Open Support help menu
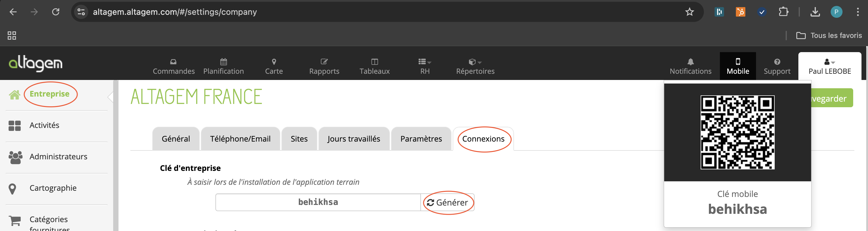This screenshot has width=868, height=231. pyautogui.click(x=777, y=66)
